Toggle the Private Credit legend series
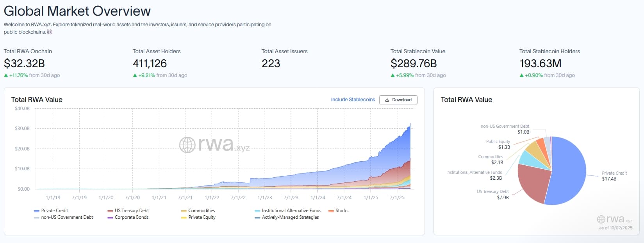644x243 pixels. click(54, 211)
